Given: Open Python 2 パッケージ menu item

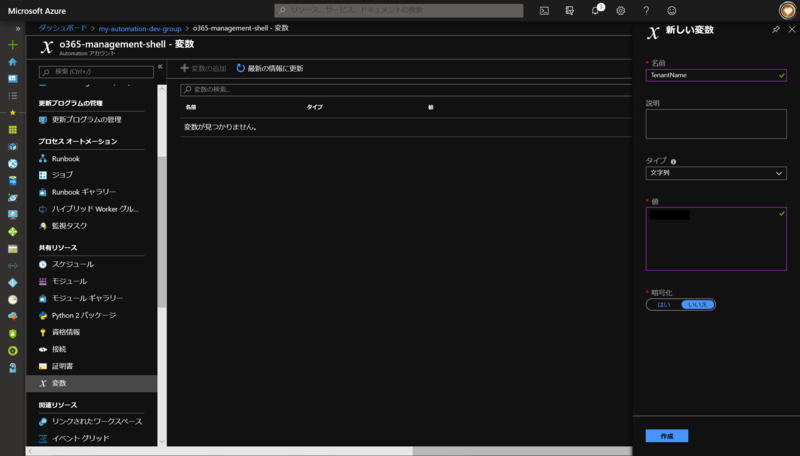Looking at the screenshot, I should point(92,316).
